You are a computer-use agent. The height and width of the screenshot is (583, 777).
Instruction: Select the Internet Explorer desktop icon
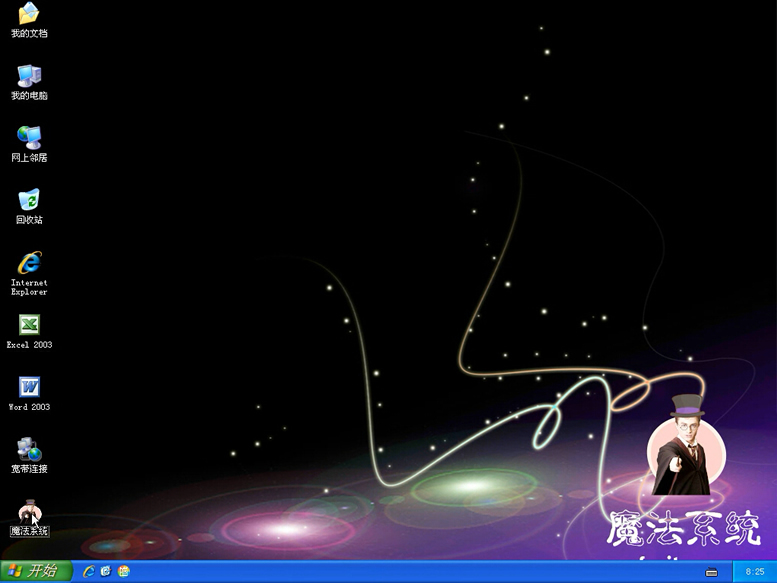point(29,273)
